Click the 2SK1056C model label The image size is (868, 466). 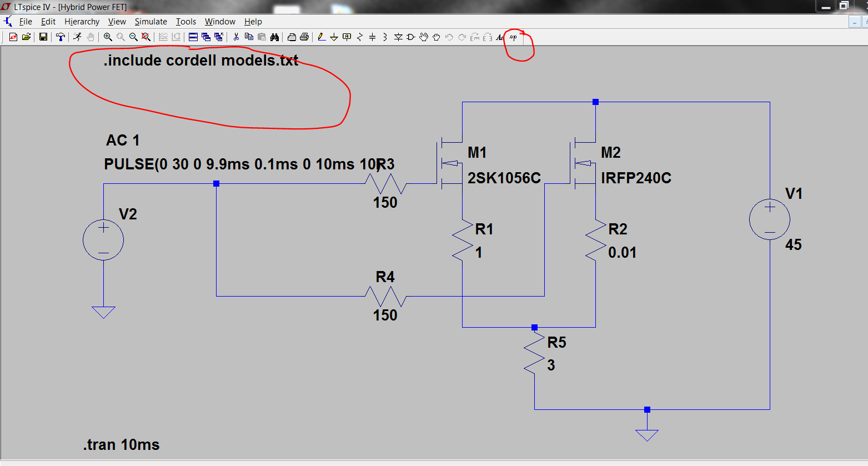pyautogui.click(x=504, y=178)
